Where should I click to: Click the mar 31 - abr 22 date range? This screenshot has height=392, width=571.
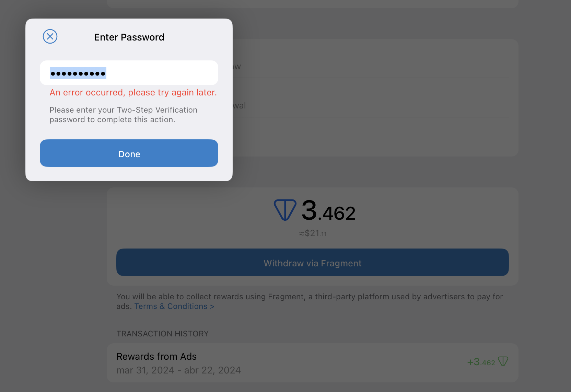click(178, 370)
